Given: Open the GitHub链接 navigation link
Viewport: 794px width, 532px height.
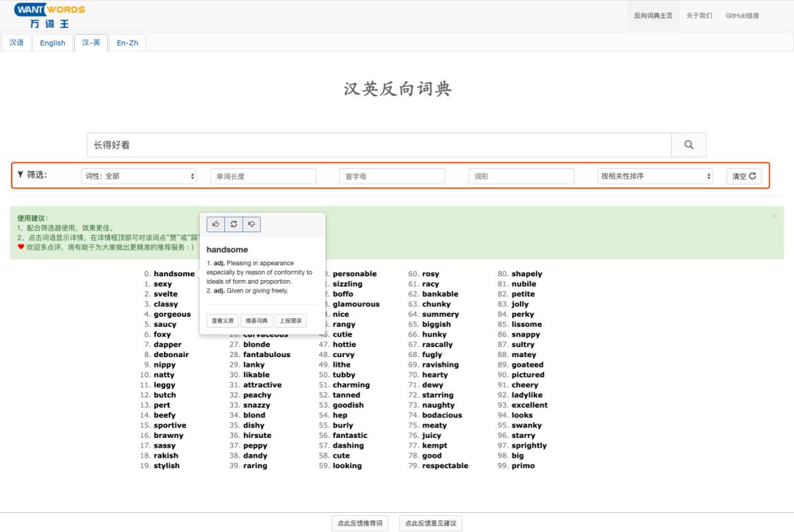Looking at the screenshot, I should [x=742, y=15].
